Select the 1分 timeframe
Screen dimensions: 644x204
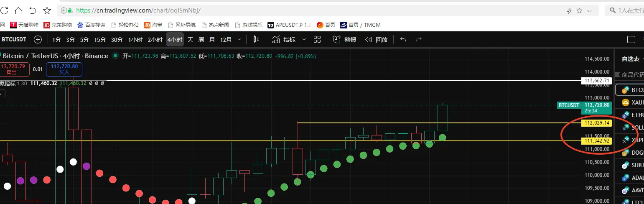(x=57, y=40)
